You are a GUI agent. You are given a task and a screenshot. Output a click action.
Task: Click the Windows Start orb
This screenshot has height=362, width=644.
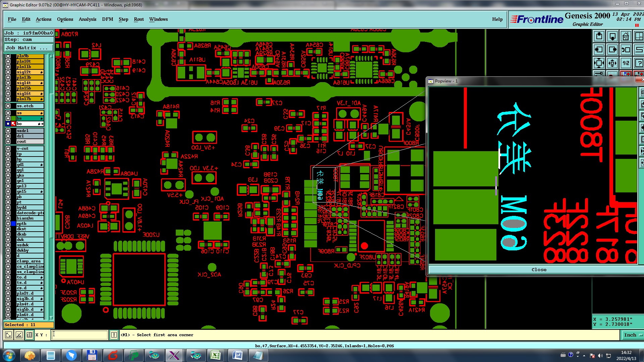point(9,355)
